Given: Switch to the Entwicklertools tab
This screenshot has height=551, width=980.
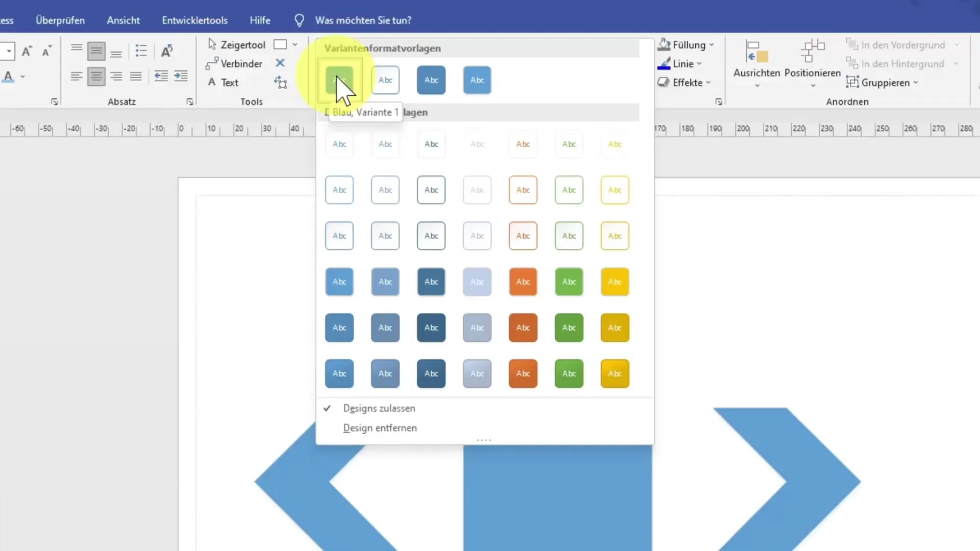Looking at the screenshot, I should click(194, 20).
